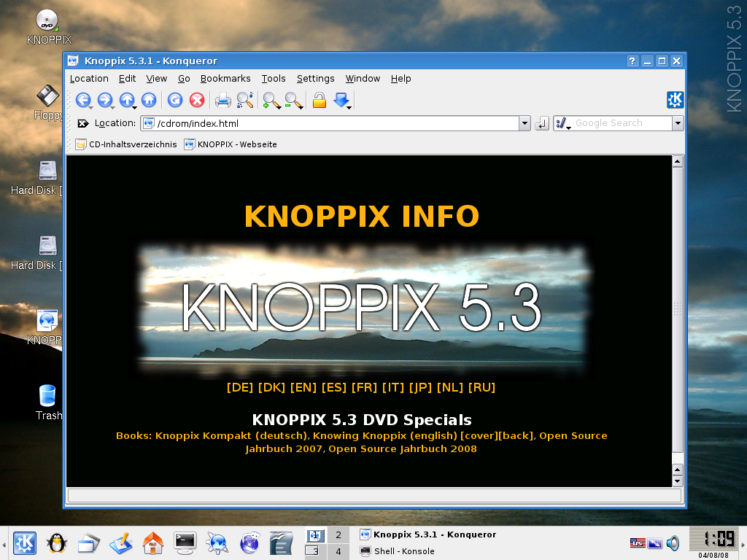
Task: Open the Location menu
Action: [89, 79]
